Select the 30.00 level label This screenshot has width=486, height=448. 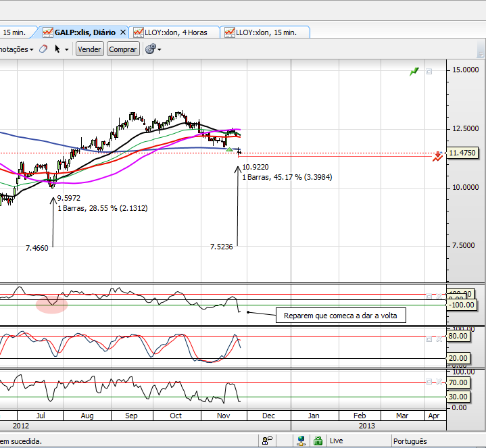point(458,397)
